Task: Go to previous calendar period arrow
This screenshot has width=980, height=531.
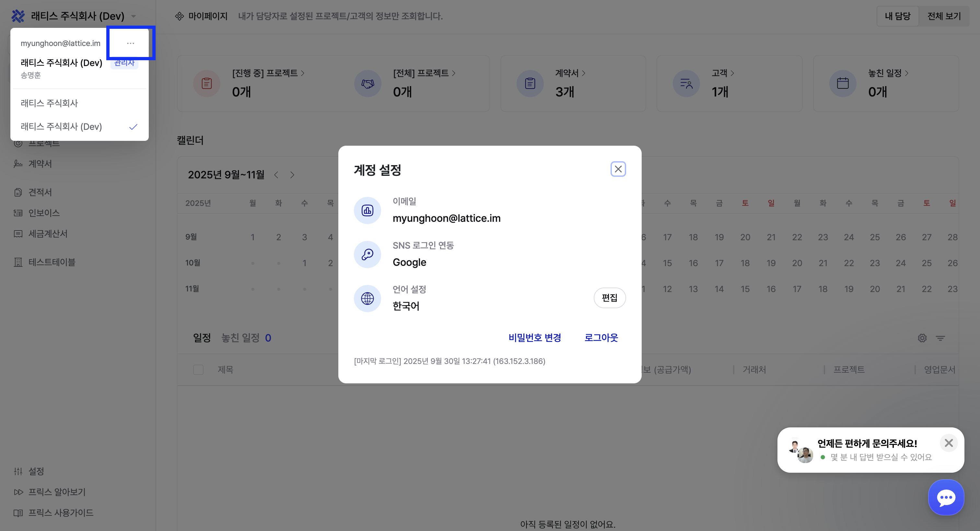Action: coord(276,175)
